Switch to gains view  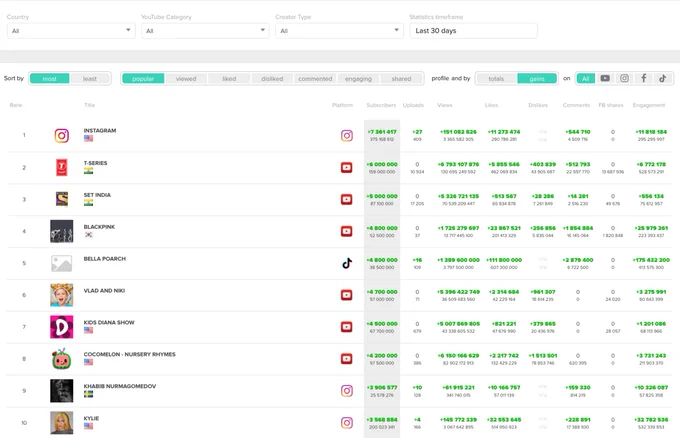point(537,78)
